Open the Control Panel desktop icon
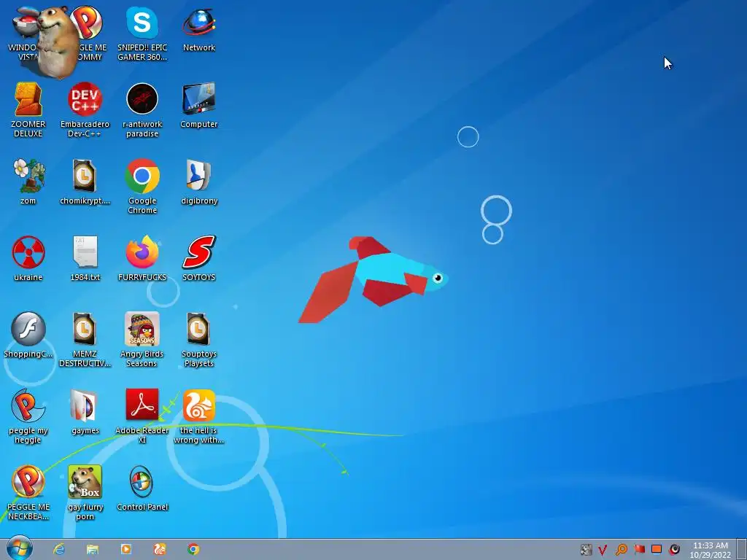The height and width of the screenshot is (560, 747). pyautogui.click(x=142, y=488)
